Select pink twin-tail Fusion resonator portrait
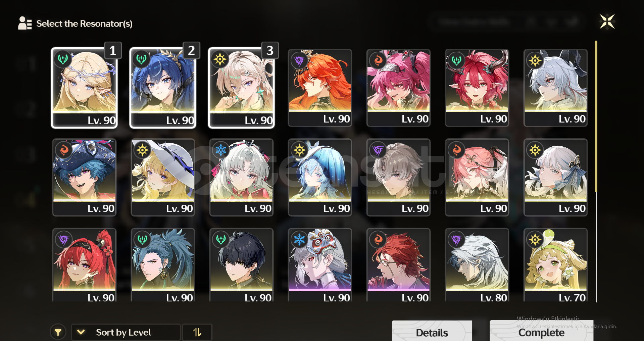The width and height of the screenshot is (644, 341). [398, 88]
